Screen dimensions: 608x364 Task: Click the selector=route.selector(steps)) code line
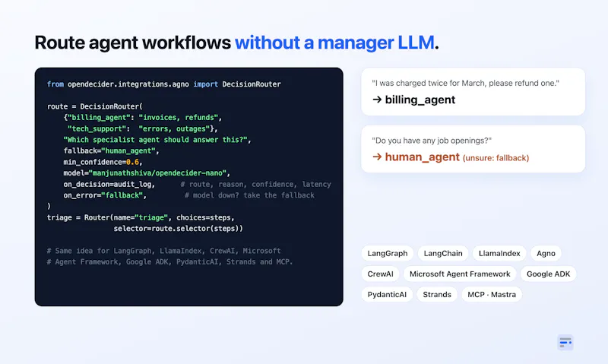tap(179, 229)
